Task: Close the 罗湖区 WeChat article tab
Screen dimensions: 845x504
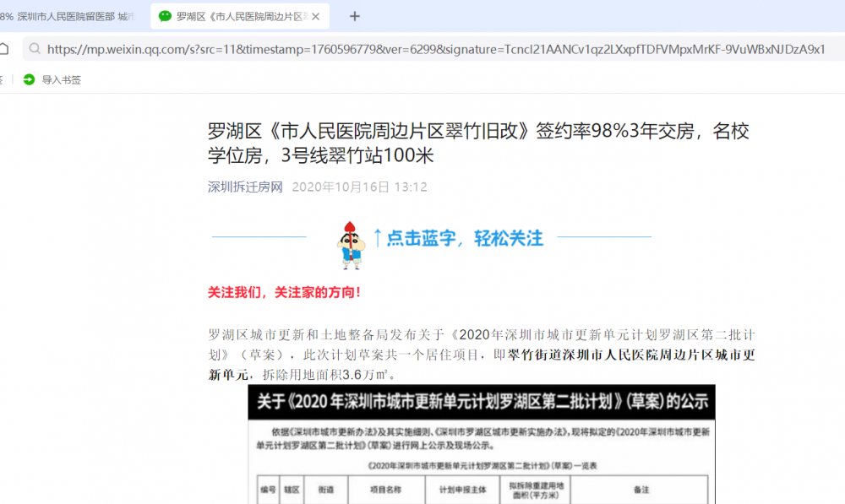Action: (x=316, y=17)
